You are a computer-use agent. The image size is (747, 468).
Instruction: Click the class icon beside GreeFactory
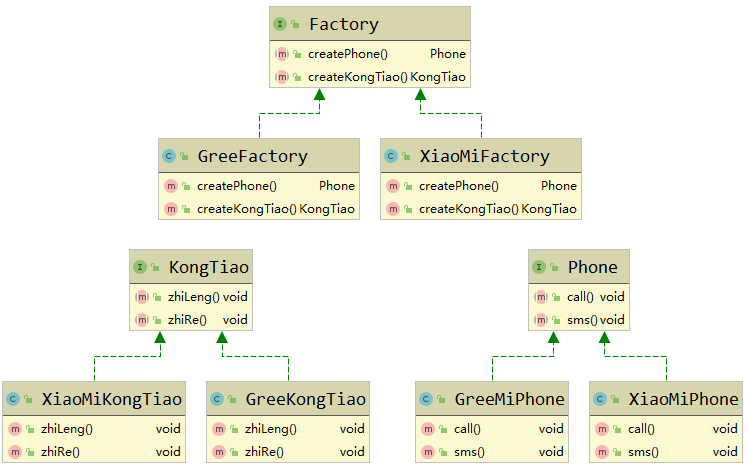pos(169,156)
